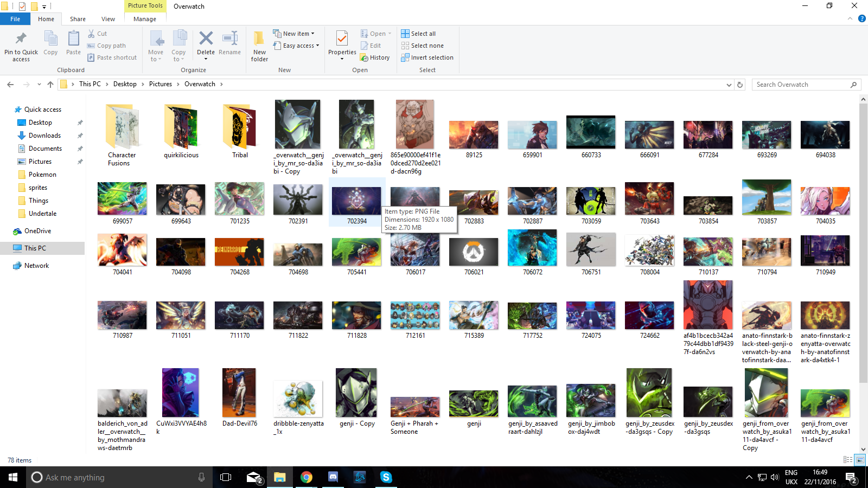Screen dimensions: 868x488
Task: Show hidden system tray icons
Action: (749, 478)
